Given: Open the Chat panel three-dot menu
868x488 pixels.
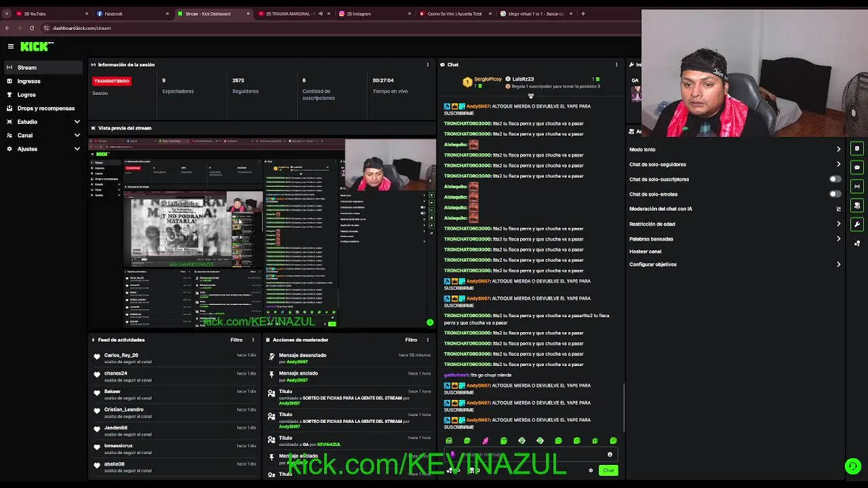Looking at the screenshot, I should click(x=616, y=64).
